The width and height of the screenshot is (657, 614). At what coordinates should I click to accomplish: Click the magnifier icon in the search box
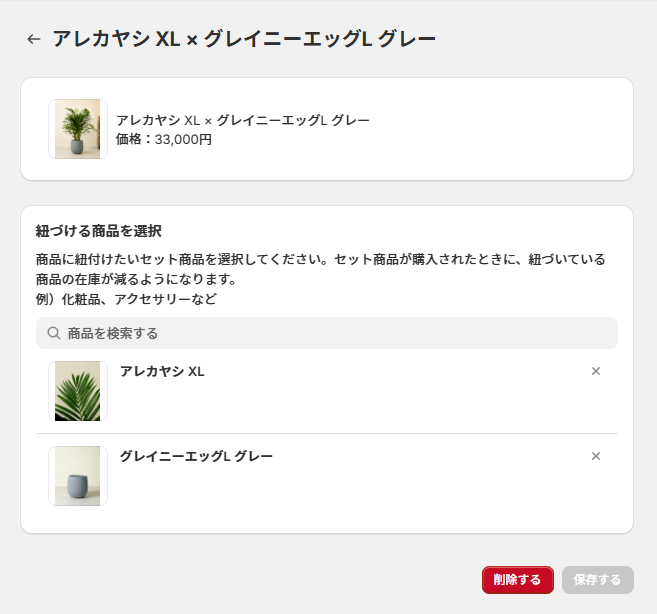[x=54, y=333]
